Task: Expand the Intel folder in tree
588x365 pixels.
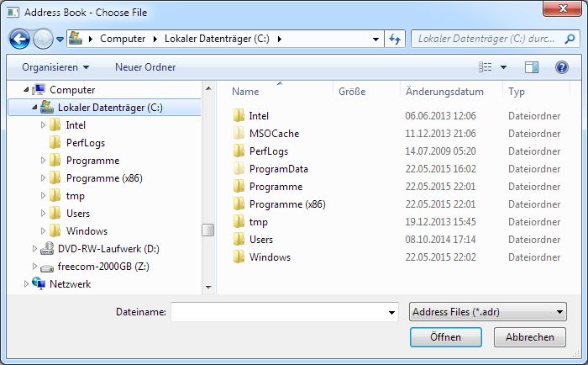Action: pos(43,125)
